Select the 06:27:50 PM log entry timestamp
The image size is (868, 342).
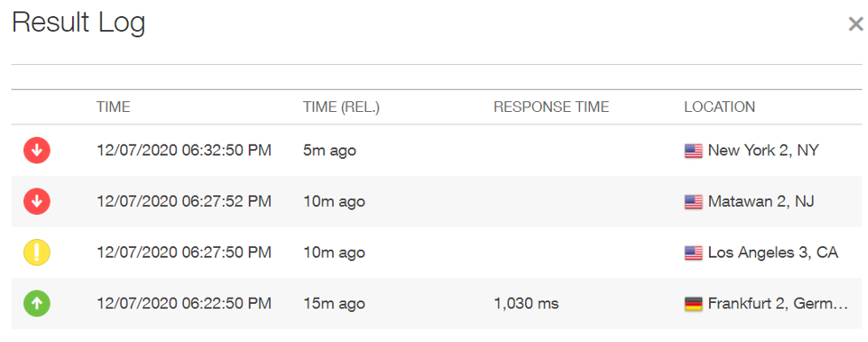184,252
